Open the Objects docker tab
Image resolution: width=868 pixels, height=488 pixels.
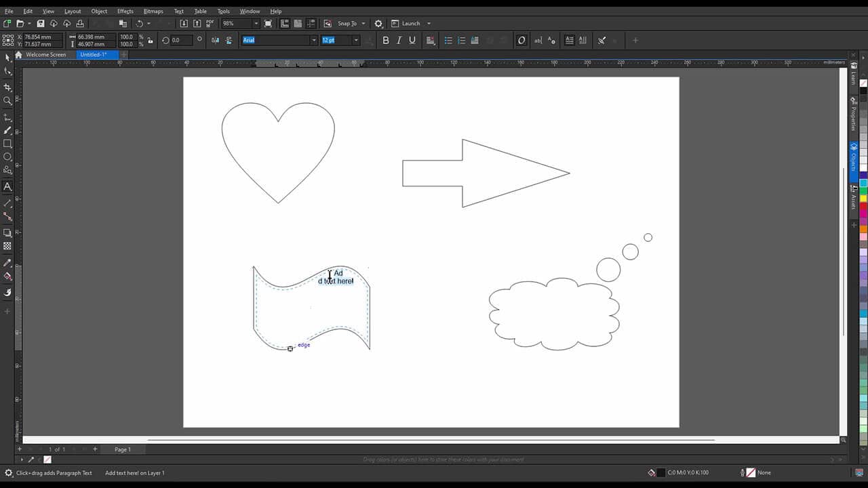854,161
